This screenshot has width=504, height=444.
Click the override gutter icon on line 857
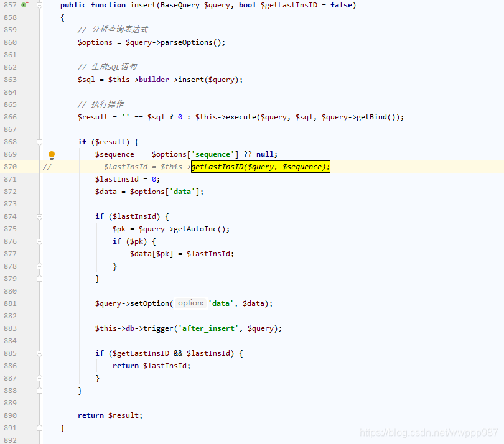(x=25, y=5)
